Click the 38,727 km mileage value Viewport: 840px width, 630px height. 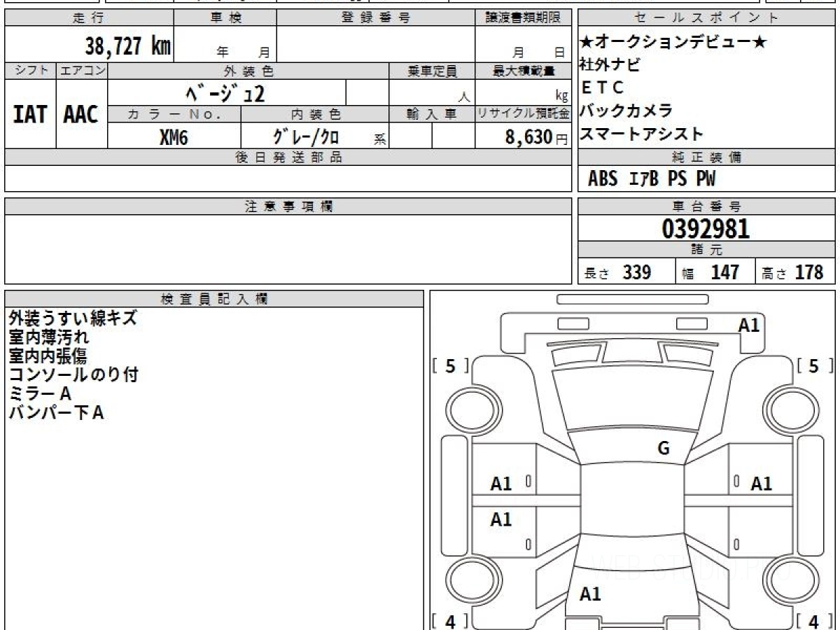pyautogui.click(x=127, y=47)
